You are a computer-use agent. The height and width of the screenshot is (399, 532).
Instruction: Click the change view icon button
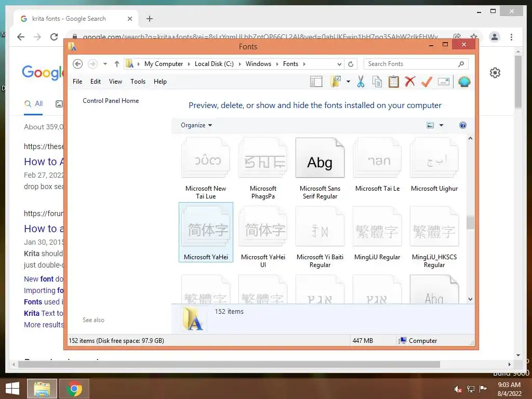[430, 125]
